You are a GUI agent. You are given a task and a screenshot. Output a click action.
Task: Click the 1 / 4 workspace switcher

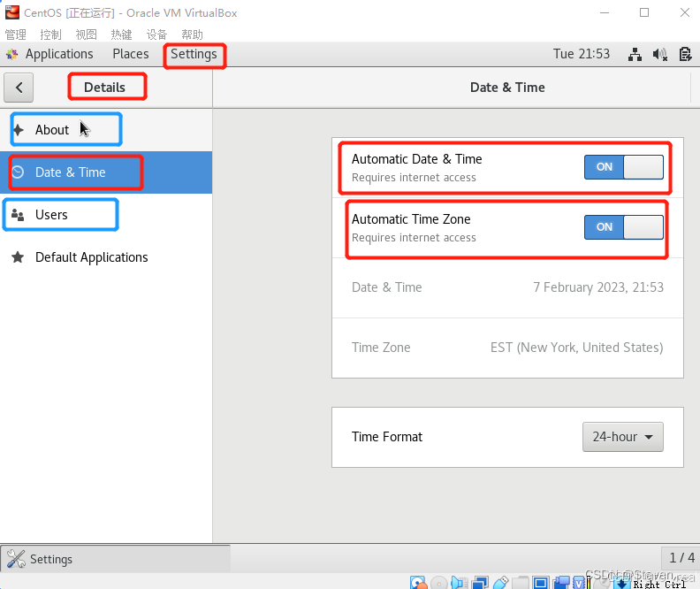[x=681, y=558]
